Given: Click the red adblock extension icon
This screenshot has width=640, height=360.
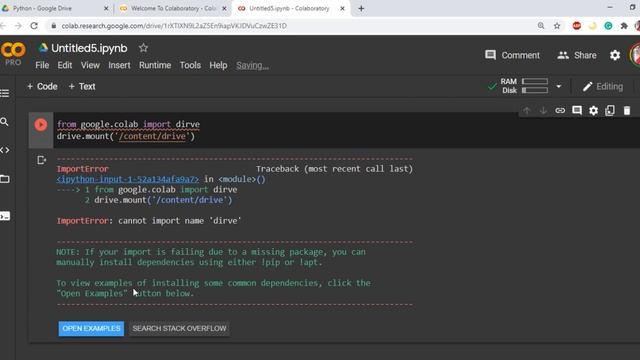Looking at the screenshot, I should click(x=577, y=26).
